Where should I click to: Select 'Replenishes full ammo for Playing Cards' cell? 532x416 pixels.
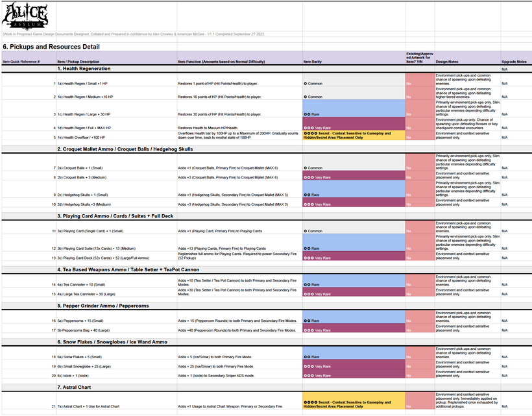240,256
